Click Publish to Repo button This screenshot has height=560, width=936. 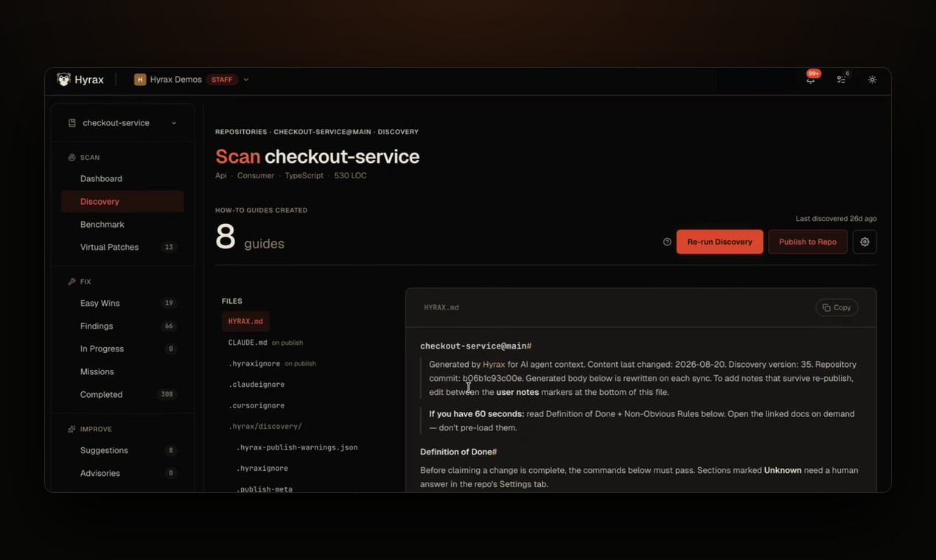(808, 242)
